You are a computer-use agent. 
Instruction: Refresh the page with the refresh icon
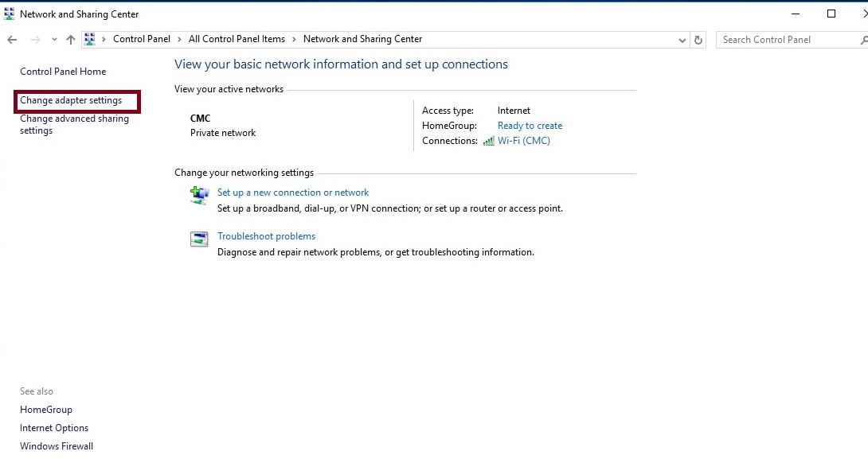[698, 39]
